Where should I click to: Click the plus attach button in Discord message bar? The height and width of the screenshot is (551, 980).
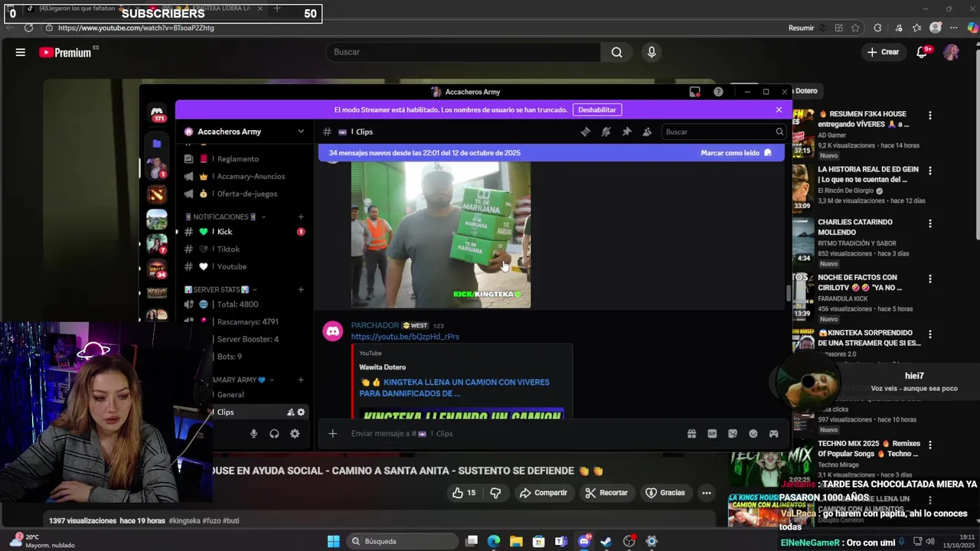tap(332, 433)
